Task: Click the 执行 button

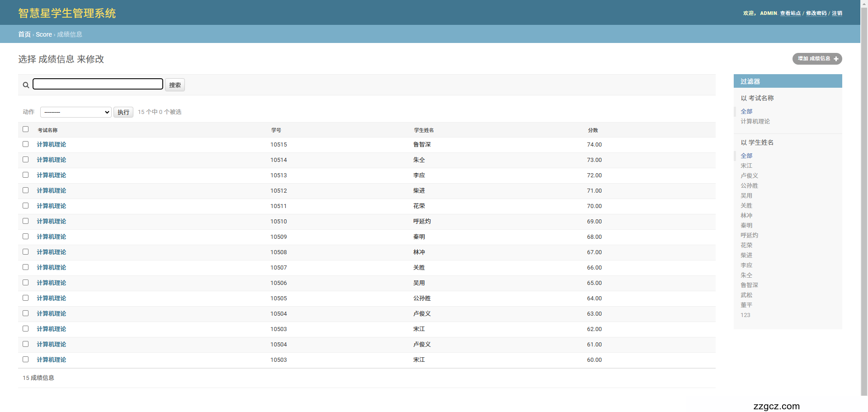Action: pos(123,112)
